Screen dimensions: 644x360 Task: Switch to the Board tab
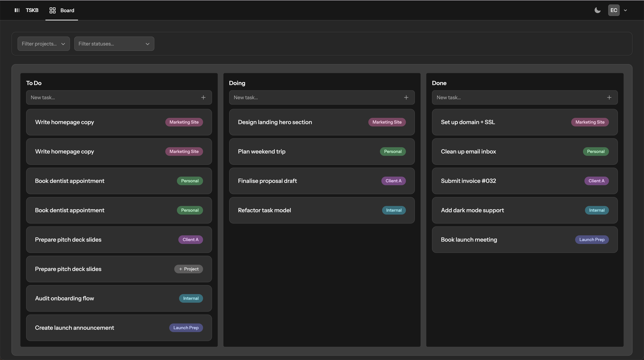point(62,10)
